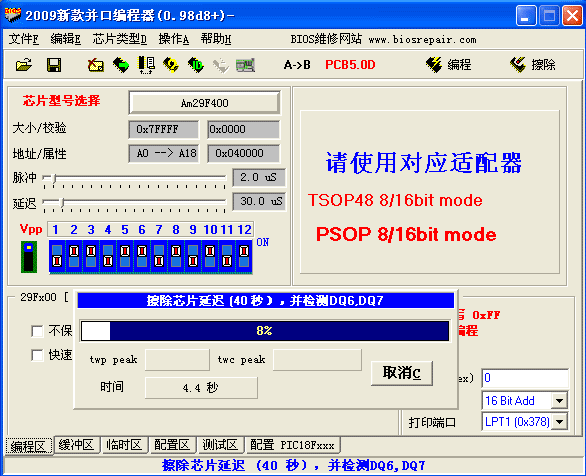The height and width of the screenshot is (476, 586).
Task: Click the hex input field showing 0
Action: 525,378
